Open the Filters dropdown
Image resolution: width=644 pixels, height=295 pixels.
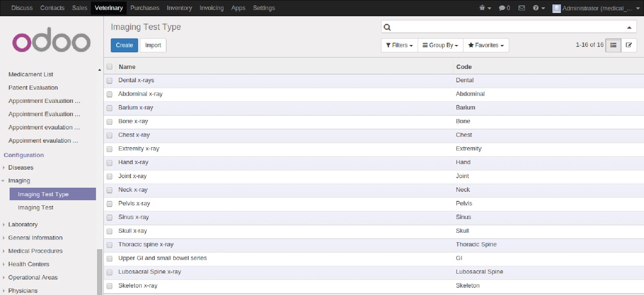[399, 45]
